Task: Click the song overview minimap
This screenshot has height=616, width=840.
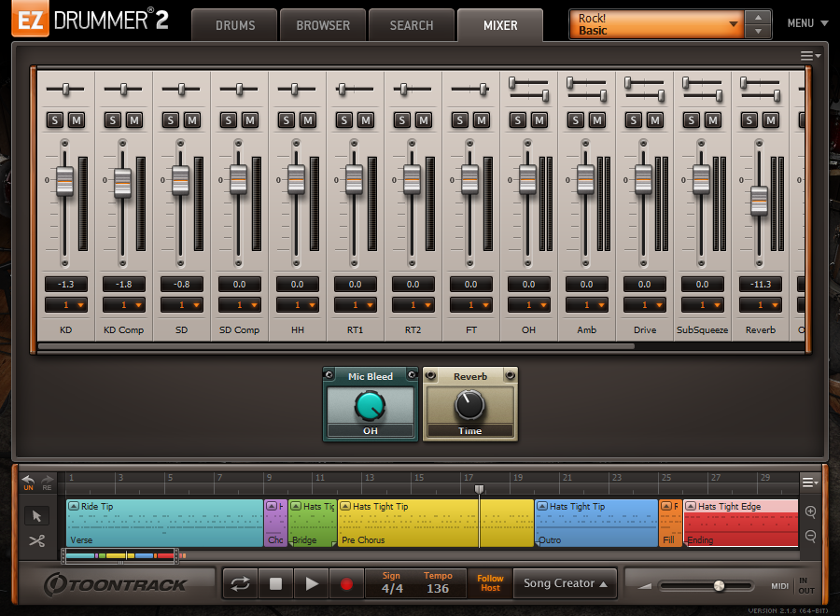Action: point(120,556)
